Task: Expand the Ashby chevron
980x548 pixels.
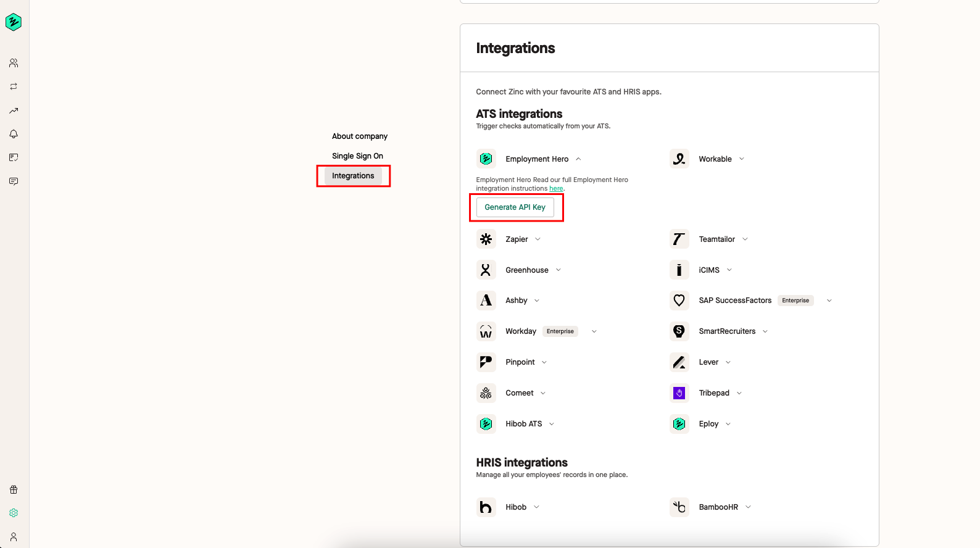Action: [x=537, y=301]
